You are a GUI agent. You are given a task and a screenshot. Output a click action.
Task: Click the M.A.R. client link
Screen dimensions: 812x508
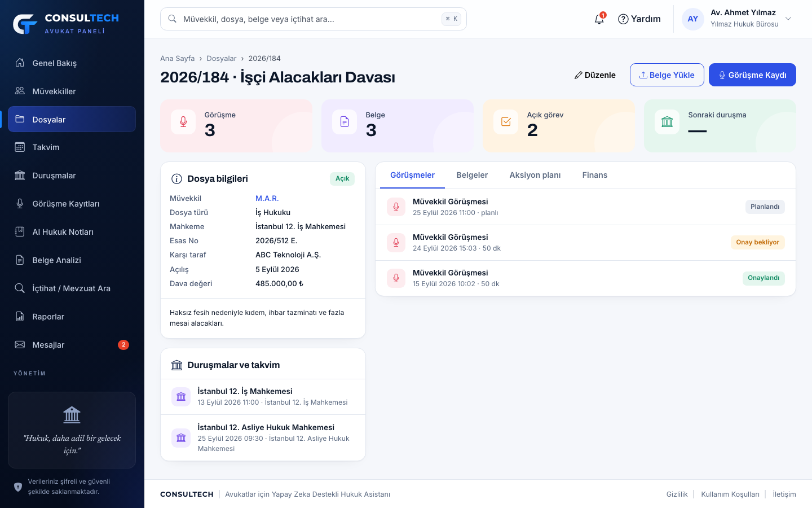click(x=267, y=199)
